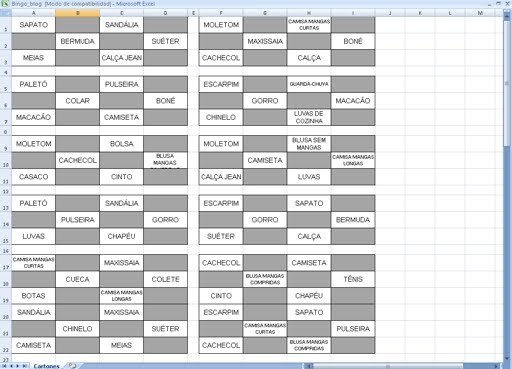Select cell G18 BLUSA MANGAS COMPRIDAS
This screenshot has width=512, height=369.
[x=265, y=279]
